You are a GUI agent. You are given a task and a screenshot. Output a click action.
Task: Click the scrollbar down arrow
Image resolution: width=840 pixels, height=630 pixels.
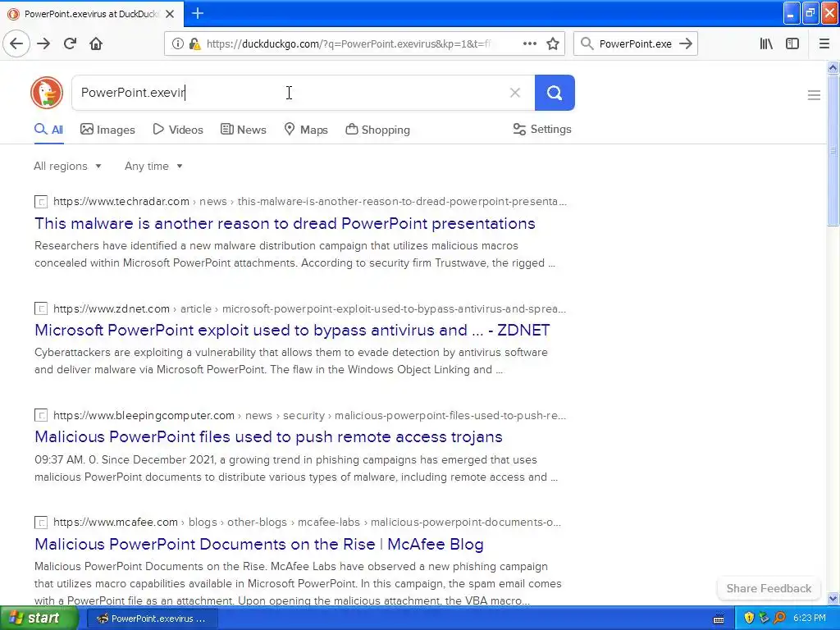833,598
